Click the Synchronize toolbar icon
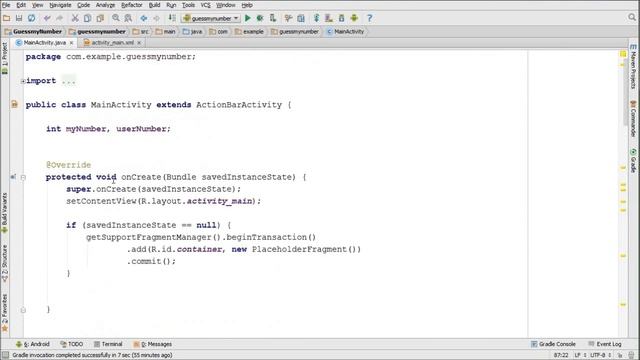 click(x=31, y=18)
